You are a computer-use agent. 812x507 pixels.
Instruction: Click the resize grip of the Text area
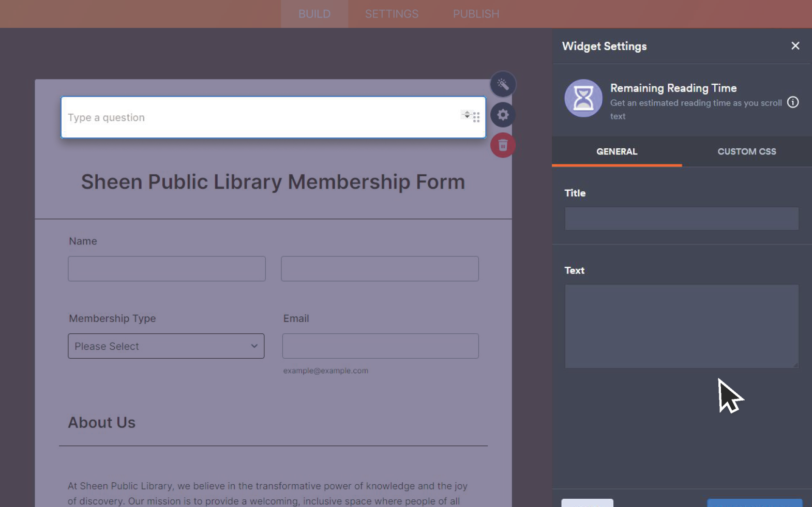point(795,365)
